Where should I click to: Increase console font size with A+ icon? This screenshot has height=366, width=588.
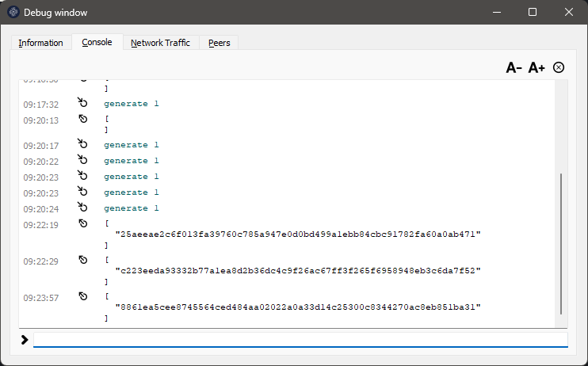pyautogui.click(x=536, y=68)
